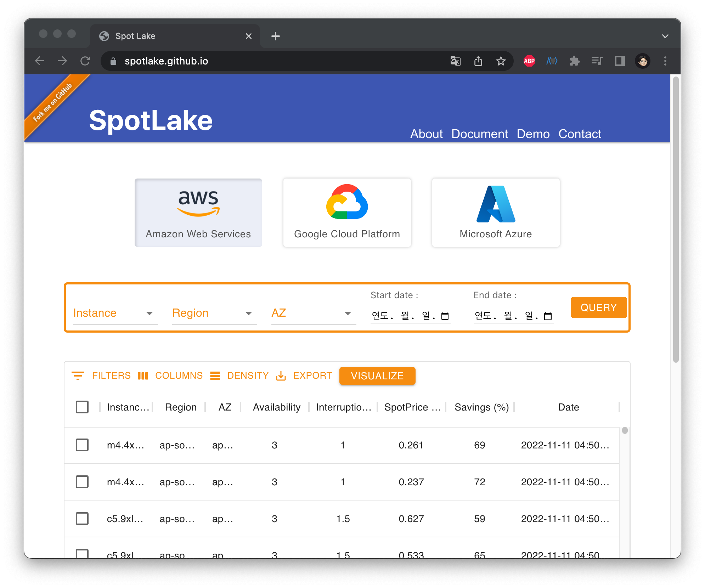Image resolution: width=705 pixels, height=588 pixels.
Task: Open the Start date calendar picker icon
Action: point(446,316)
